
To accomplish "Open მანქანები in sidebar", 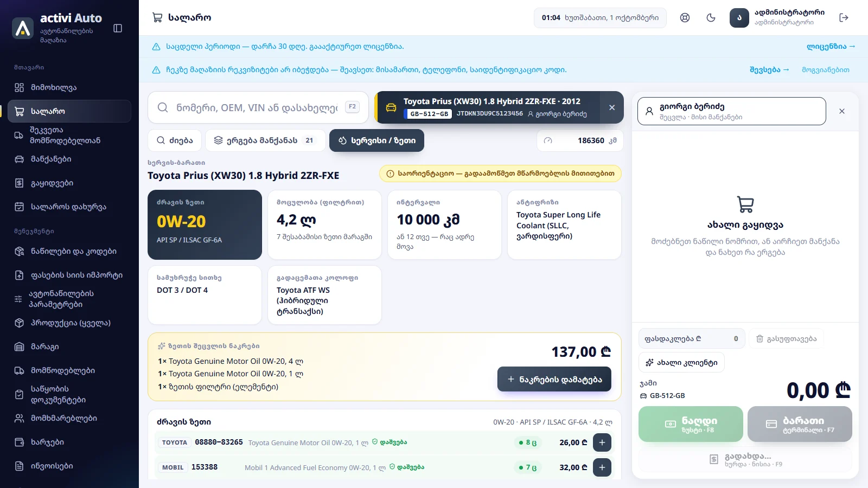I will [x=69, y=159].
